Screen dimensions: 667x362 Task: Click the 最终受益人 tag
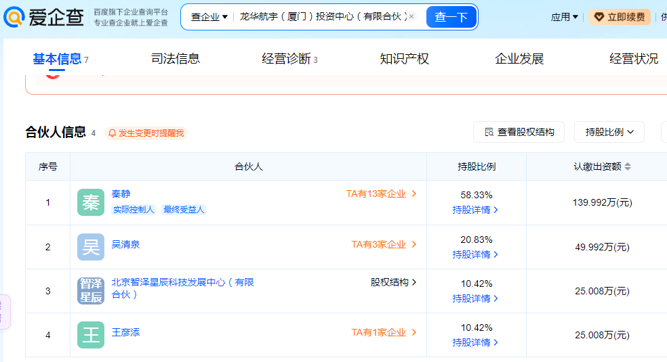(x=184, y=210)
